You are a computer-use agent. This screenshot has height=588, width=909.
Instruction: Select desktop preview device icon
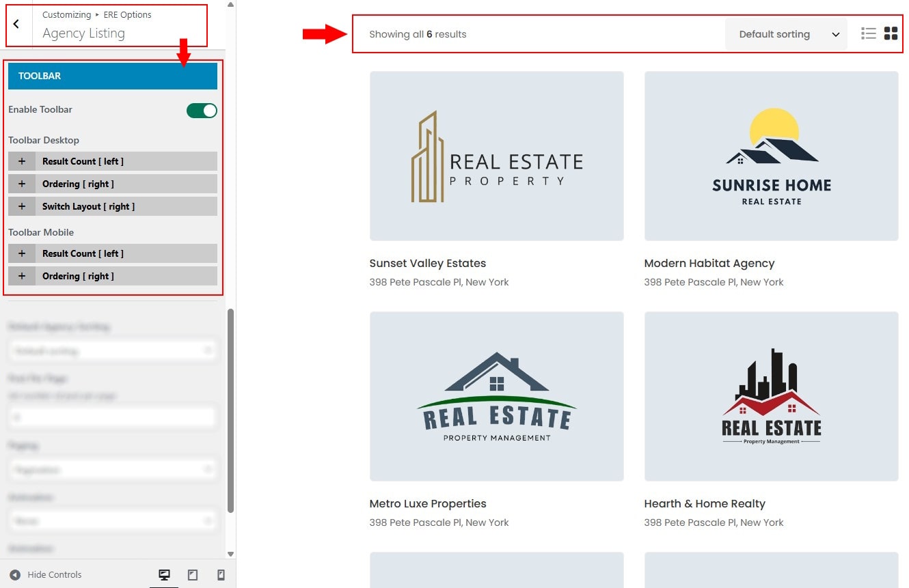point(164,575)
